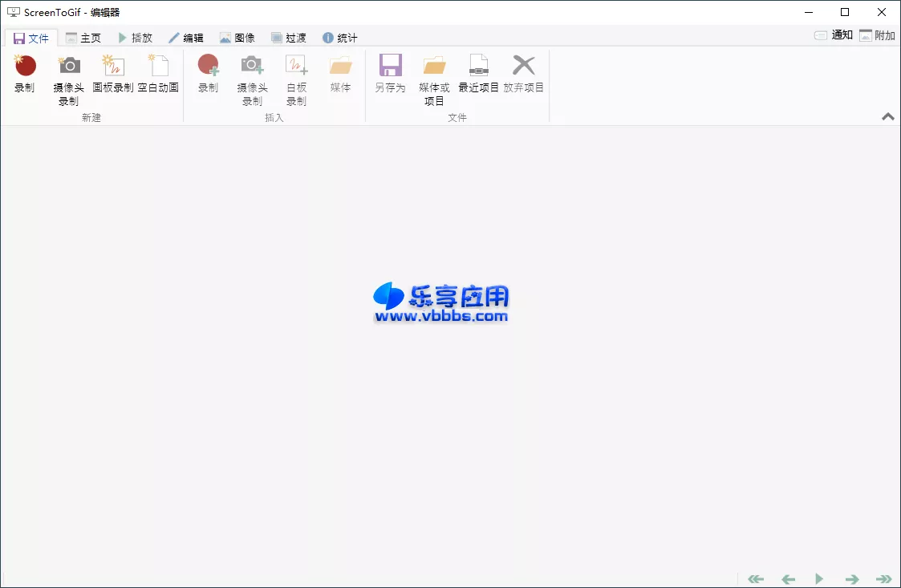This screenshot has height=588, width=901.
Task: Save the project as a file (另存为)
Action: point(390,78)
